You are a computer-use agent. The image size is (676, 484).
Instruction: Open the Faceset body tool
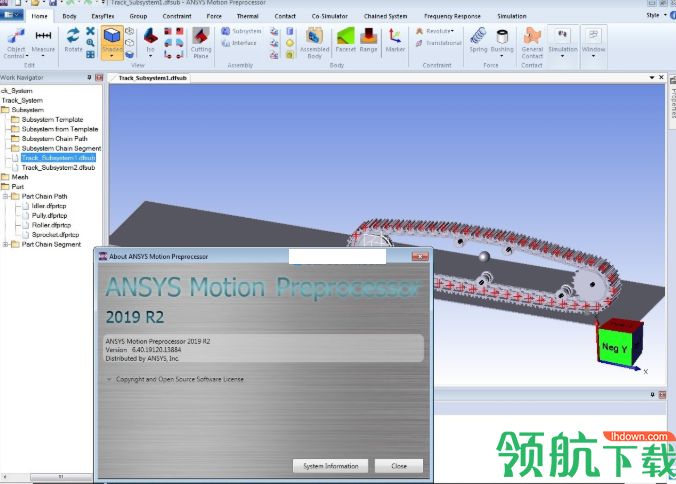coord(345,40)
